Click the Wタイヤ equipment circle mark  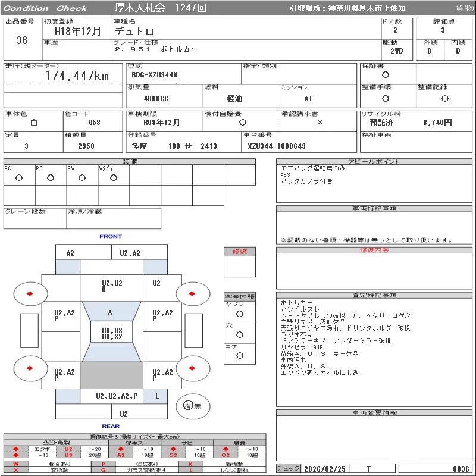click(x=114, y=177)
